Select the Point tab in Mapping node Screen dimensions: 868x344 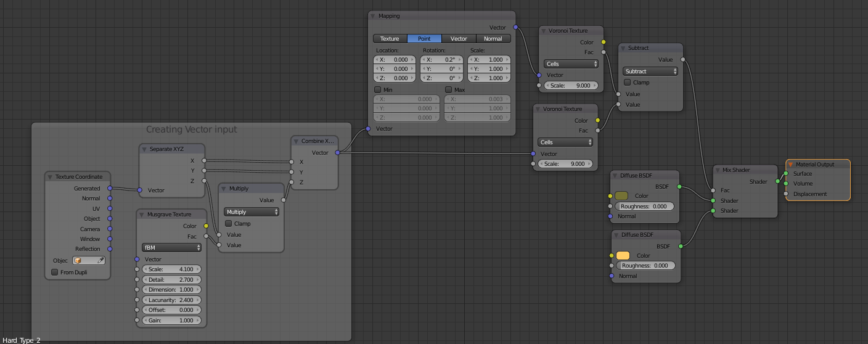pyautogui.click(x=424, y=39)
